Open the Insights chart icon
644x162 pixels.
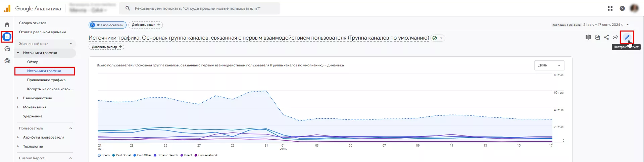[597, 37]
